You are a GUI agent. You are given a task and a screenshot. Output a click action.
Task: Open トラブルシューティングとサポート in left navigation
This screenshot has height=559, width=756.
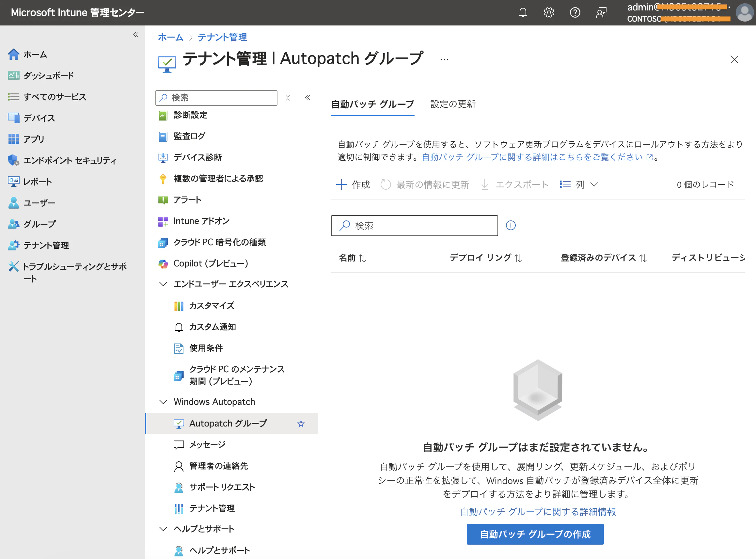coord(68,272)
